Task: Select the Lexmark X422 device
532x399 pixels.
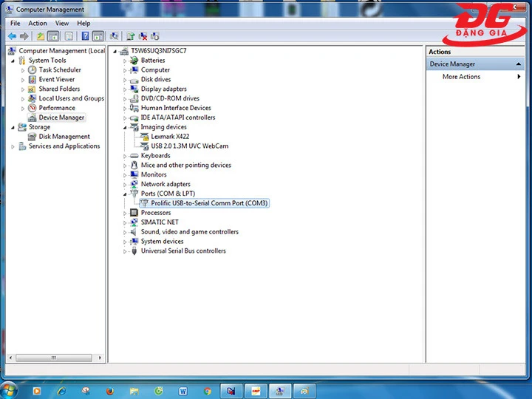Action: [x=170, y=137]
